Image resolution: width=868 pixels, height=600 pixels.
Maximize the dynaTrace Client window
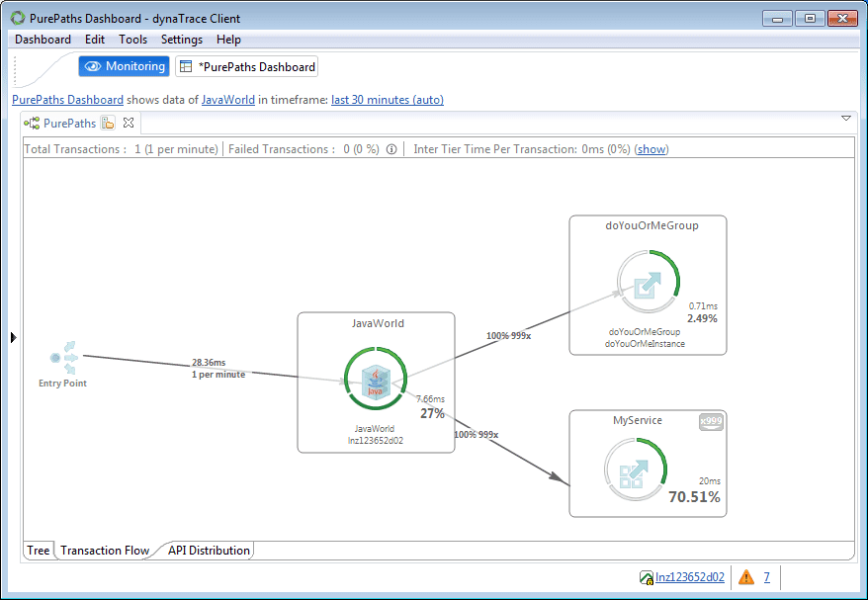click(x=810, y=19)
